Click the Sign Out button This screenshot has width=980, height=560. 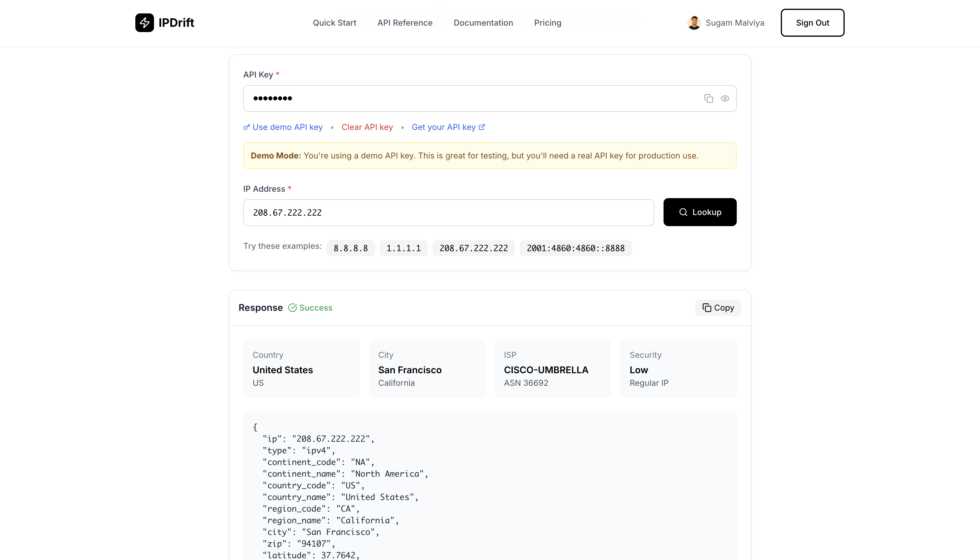812,23
